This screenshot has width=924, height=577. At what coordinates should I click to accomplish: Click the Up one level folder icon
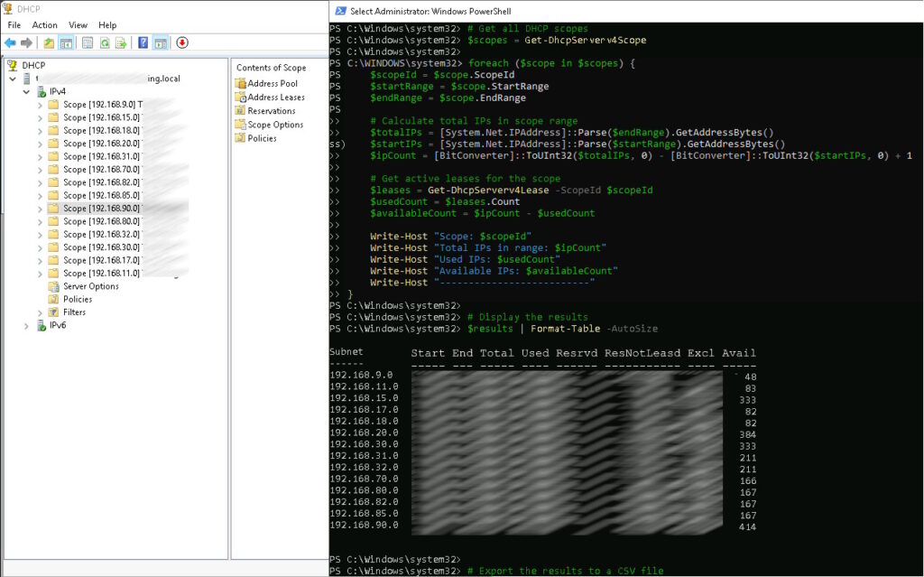click(49, 42)
